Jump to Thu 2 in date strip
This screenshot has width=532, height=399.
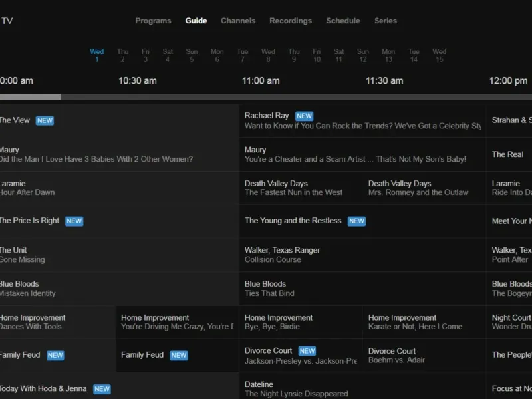122,55
